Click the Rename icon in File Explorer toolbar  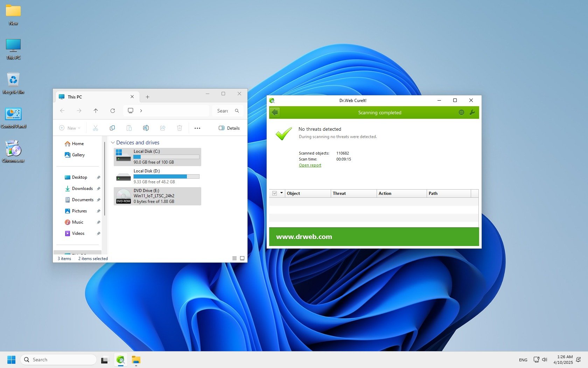coord(146,128)
